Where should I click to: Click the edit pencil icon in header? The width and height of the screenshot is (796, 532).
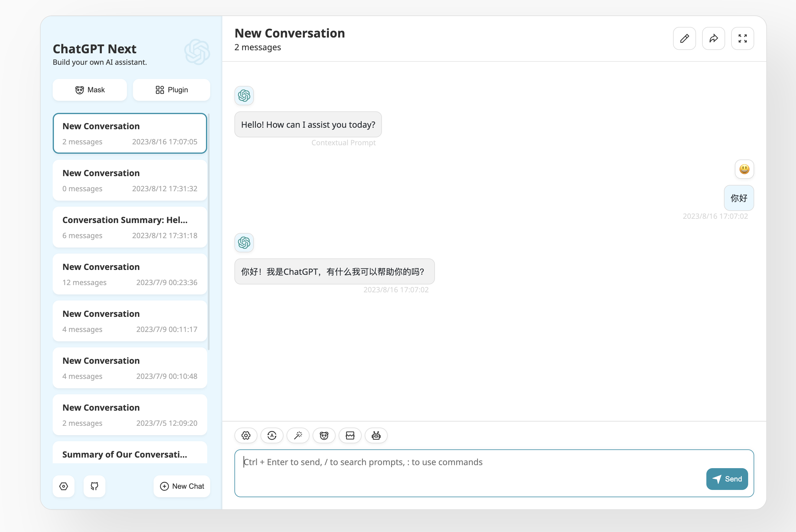684,38
